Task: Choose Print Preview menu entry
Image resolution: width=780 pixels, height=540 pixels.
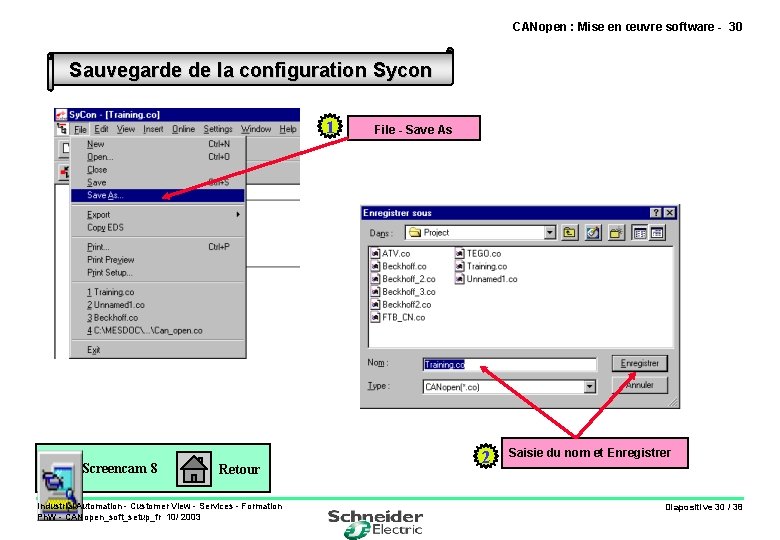Action: coord(158,260)
